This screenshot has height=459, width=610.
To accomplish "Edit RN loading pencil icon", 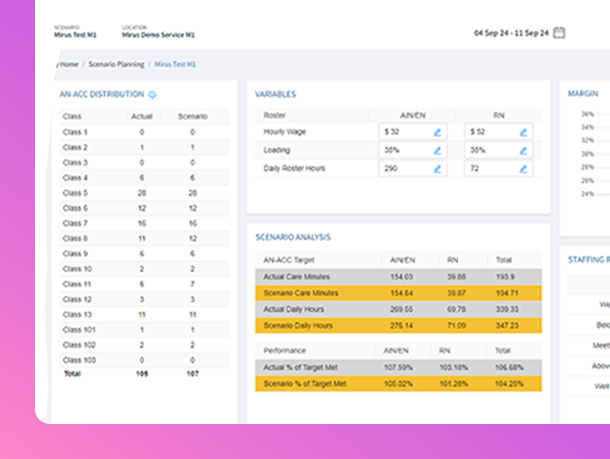I will pos(523,151).
